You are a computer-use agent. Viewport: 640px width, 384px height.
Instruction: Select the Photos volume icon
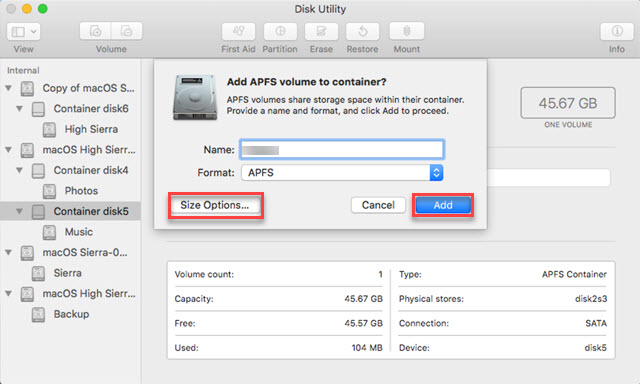pyautogui.click(x=49, y=191)
